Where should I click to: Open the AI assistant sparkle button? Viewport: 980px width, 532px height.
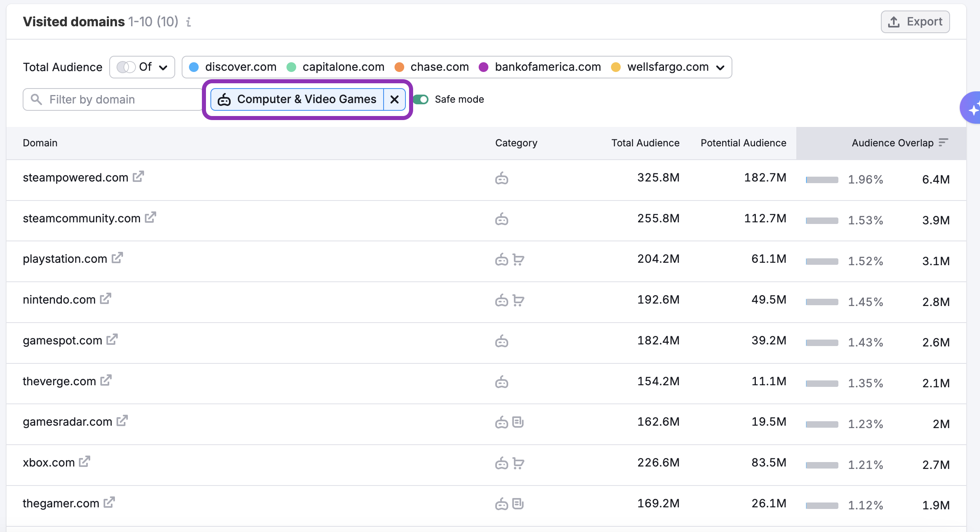pyautogui.click(x=972, y=108)
